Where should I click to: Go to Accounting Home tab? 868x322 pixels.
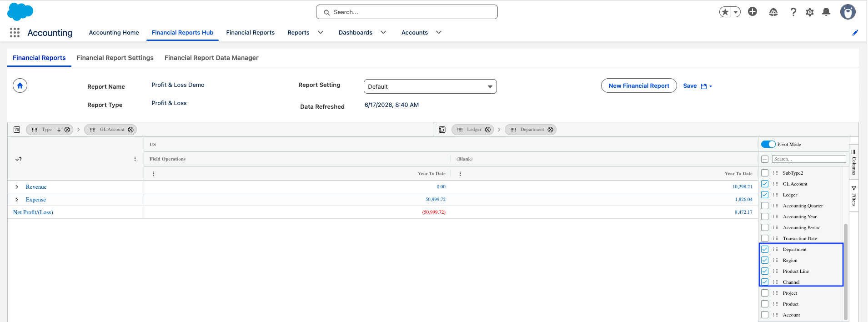[x=114, y=32]
